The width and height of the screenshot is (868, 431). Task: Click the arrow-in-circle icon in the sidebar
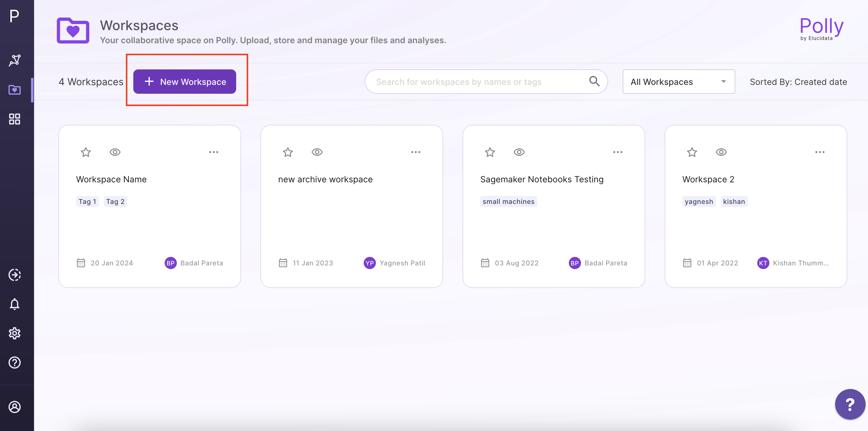pyautogui.click(x=15, y=275)
